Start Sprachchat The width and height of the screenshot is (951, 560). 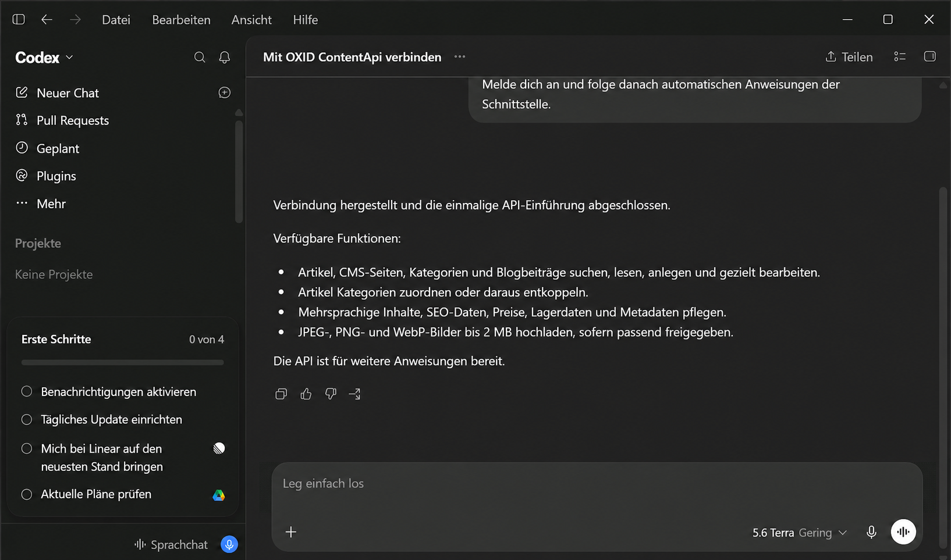171,545
